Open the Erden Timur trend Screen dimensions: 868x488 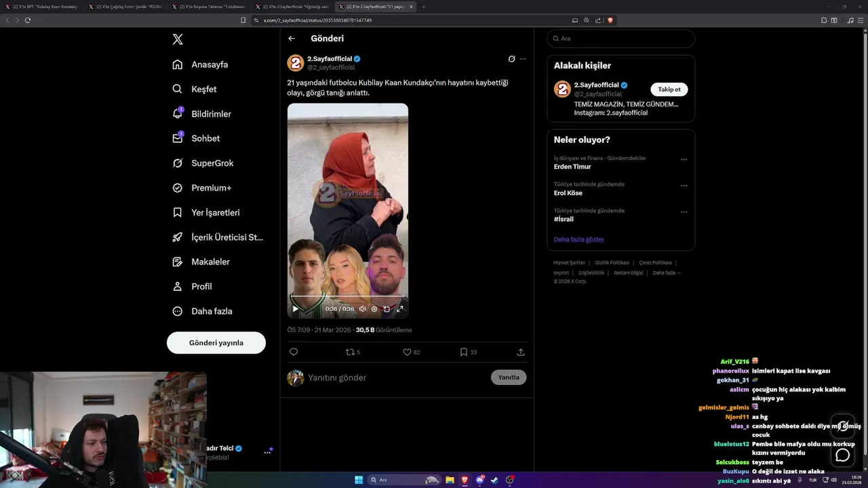572,167
